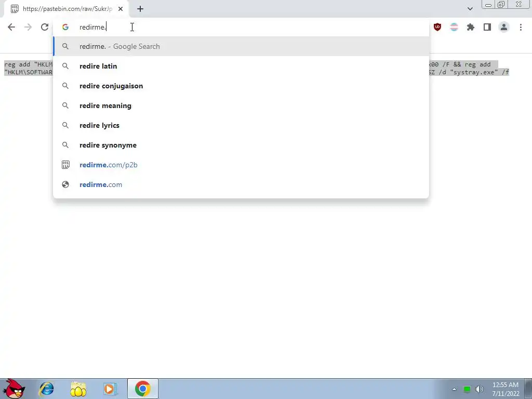Screen dimensions: 532x399
Task: Open a new tab with the plus button
Action: (140, 9)
